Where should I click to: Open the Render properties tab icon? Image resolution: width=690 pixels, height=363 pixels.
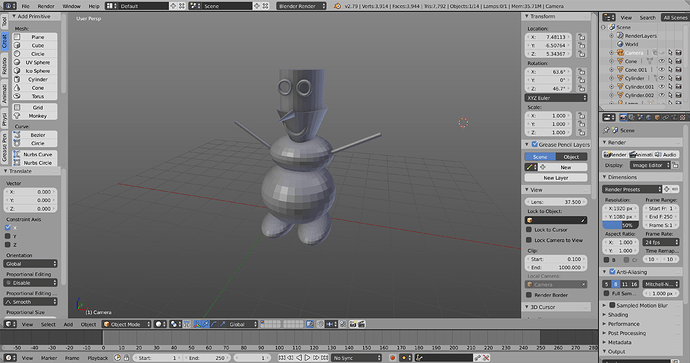623,117
